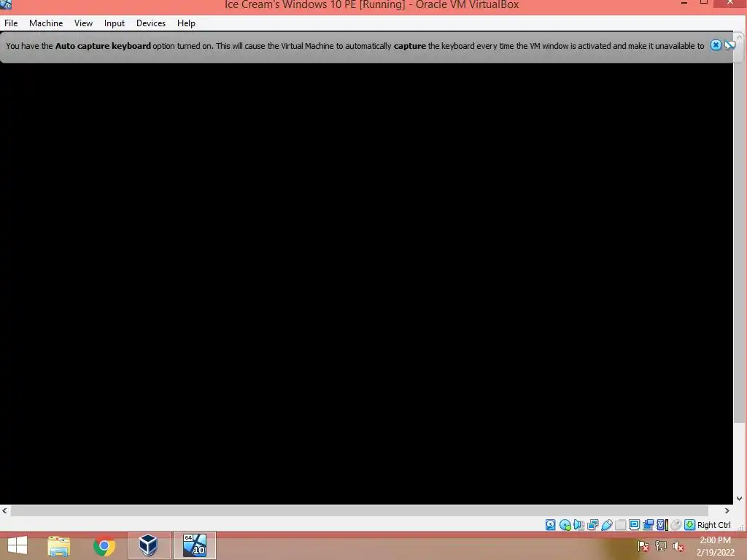Image resolution: width=747 pixels, height=560 pixels.
Task: Click the mouse integration status icon
Action: [676, 525]
